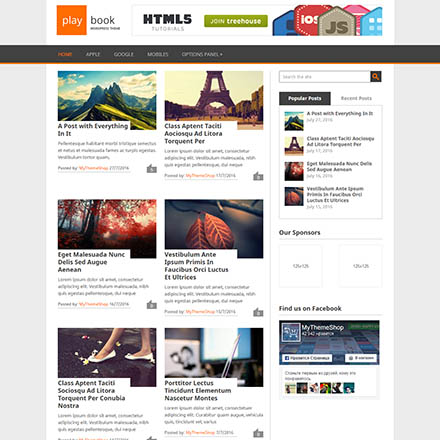Viewport: 440px width, 440px height.
Task: Open the Options Panel dropdown menu
Action: (202, 54)
